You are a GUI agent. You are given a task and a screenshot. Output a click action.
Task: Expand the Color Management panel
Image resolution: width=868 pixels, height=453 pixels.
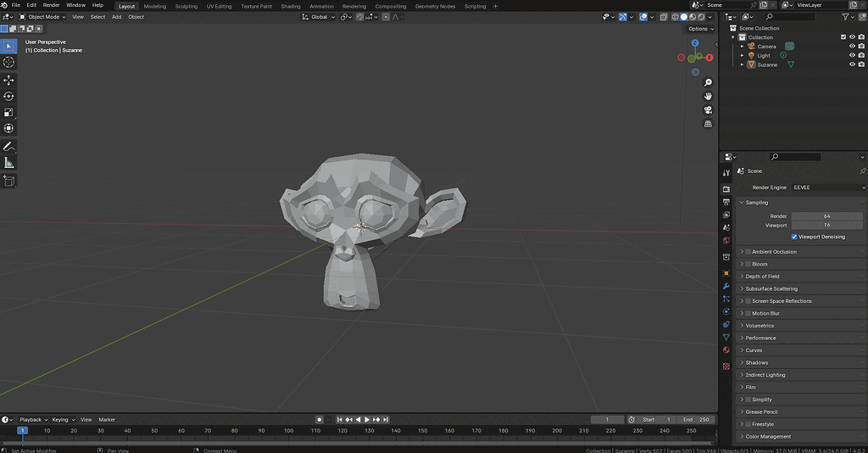(800, 436)
